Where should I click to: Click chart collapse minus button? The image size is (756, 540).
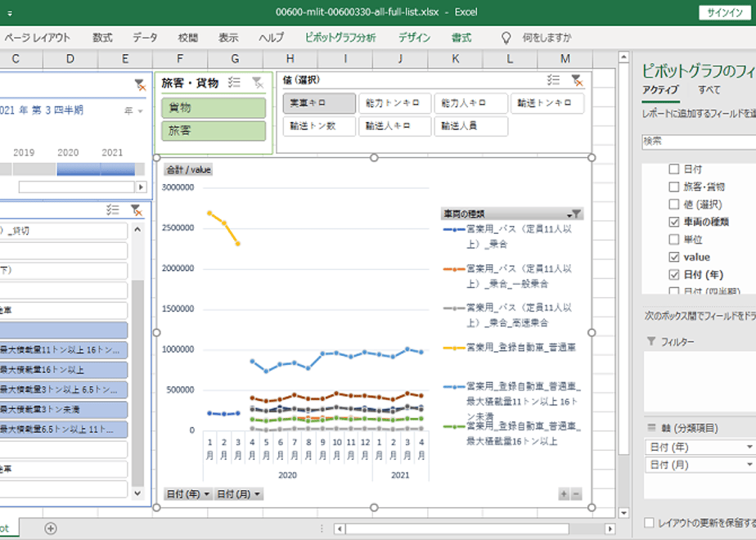point(576,493)
